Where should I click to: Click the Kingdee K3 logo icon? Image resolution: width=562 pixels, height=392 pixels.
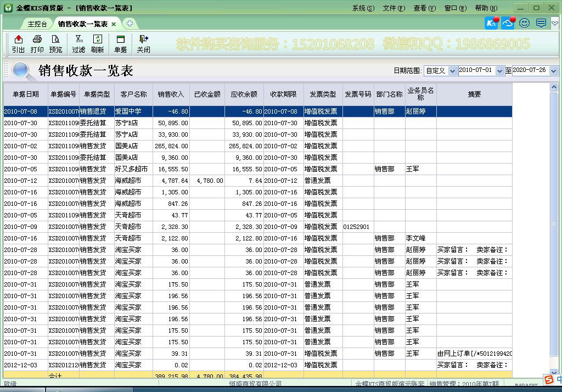tap(490, 23)
